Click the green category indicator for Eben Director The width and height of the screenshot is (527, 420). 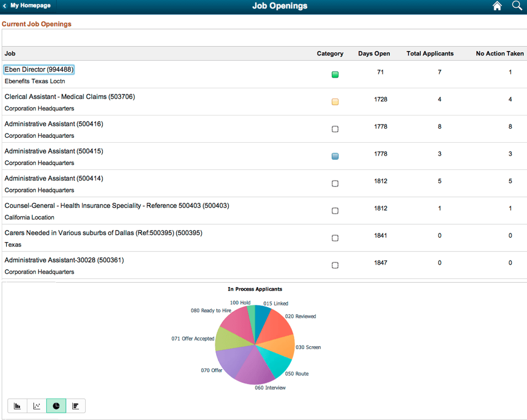[335, 74]
